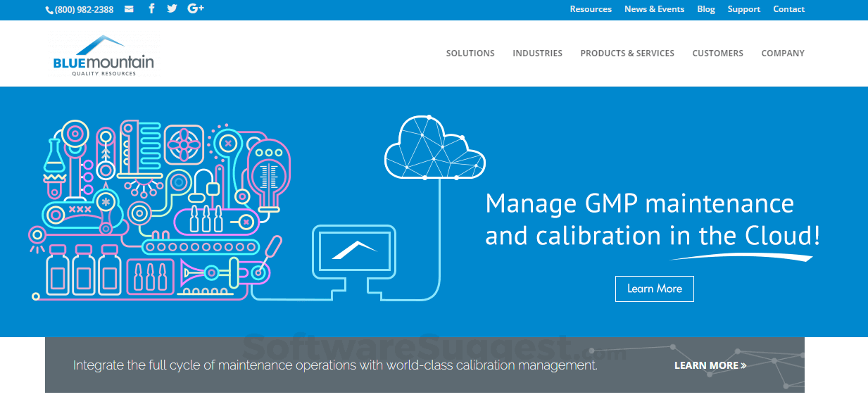This screenshot has height=416, width=868.
Task: Open the Company menu item
Action: pos(783,53)
